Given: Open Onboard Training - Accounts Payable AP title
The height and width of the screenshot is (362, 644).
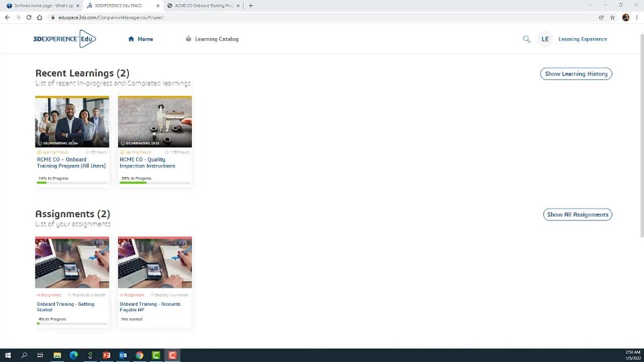Looking at the screenshot, I should 150,306.
